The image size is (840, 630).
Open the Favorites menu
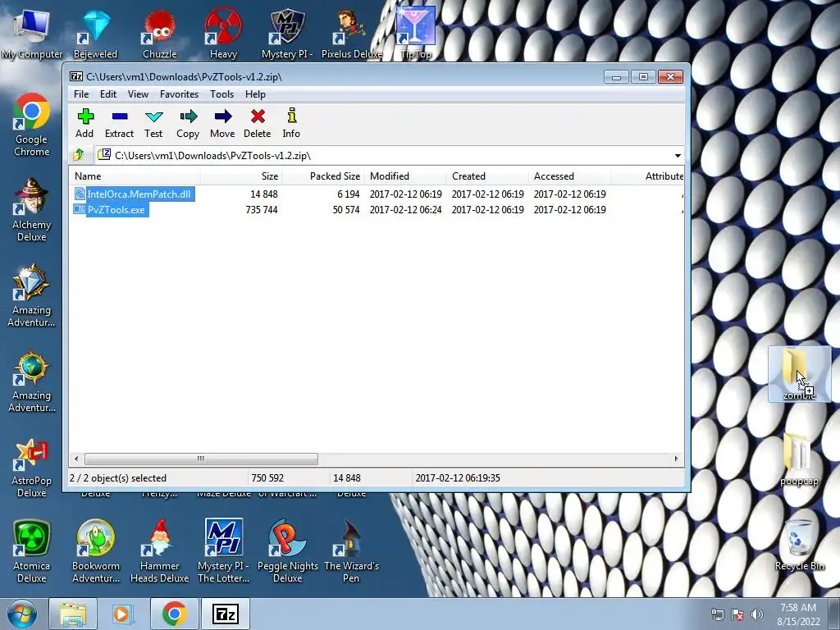(179, 94)
